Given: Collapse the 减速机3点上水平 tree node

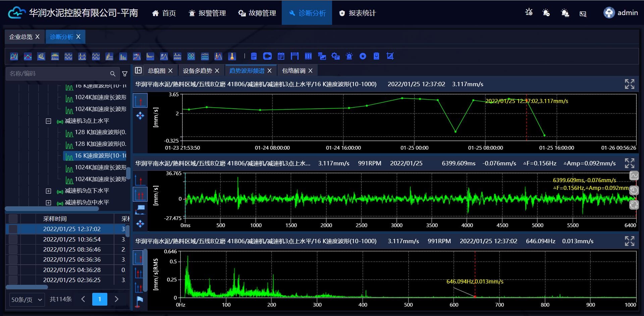Looking at the screenshot, I should click(48, 121).
